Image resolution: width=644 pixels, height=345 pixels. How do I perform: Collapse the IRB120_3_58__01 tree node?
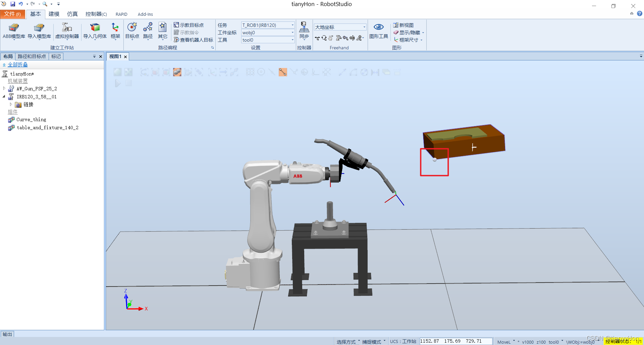(4, 96)
